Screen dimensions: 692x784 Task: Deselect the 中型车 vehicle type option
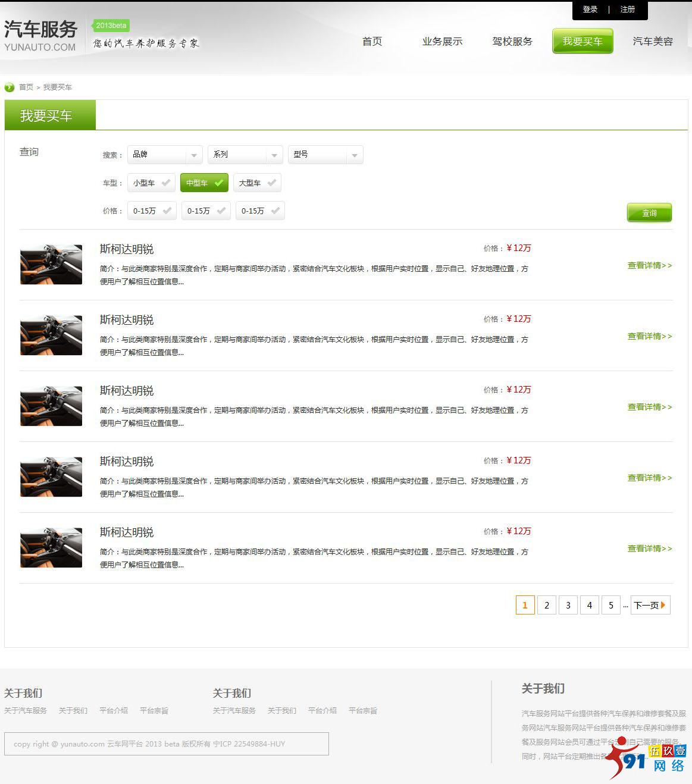[204, 183]
